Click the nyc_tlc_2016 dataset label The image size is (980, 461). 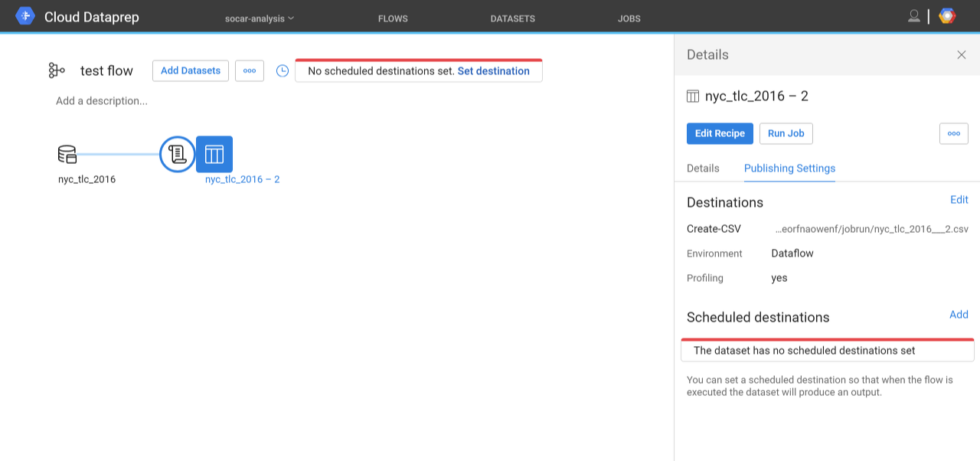pyautogui.click(x=87, y=179)
